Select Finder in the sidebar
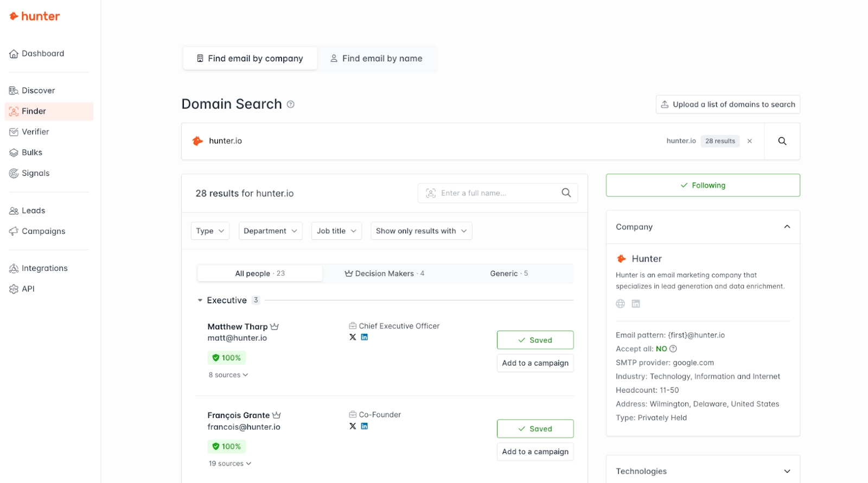The width and height of the screenshot is (868, 483). click(49, 111)
